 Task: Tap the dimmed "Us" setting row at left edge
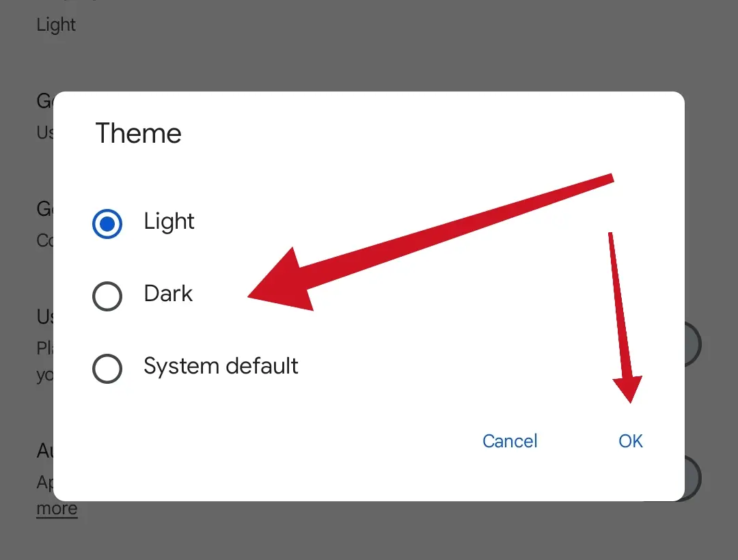click(45, 317)
